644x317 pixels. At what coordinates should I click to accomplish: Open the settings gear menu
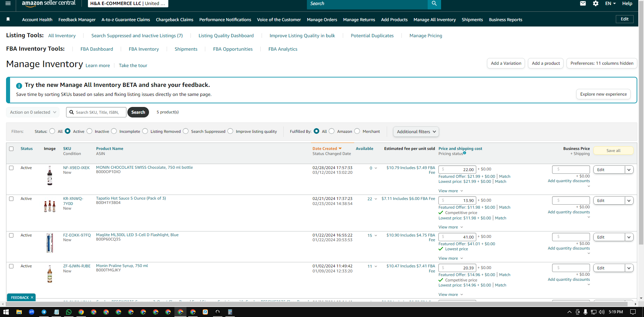coord(596,3)
